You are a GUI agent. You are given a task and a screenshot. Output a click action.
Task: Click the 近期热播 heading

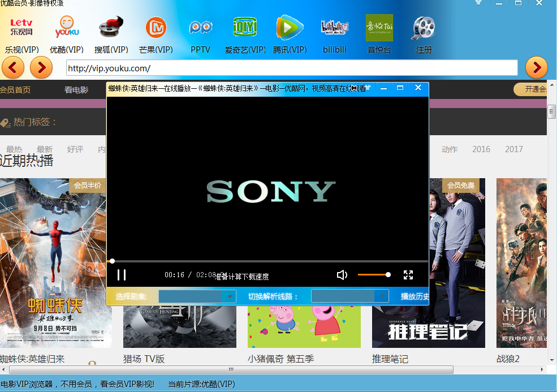click(27, 161)
